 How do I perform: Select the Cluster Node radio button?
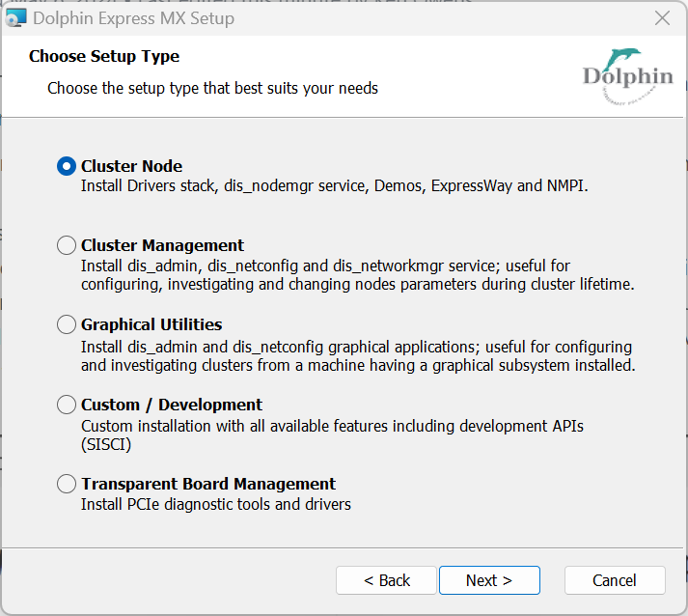[67, 166]
